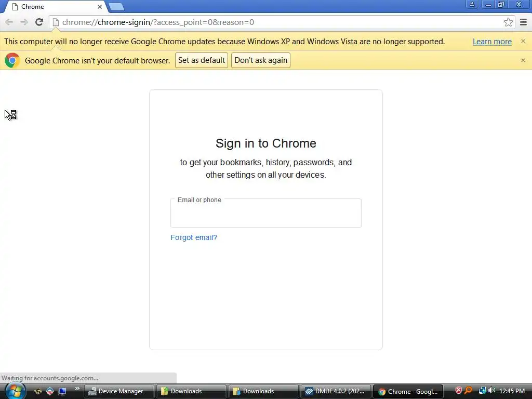The width and height of the screenshot is (532, 399).
Task: Click Don't ask again button
Action: 261,60
